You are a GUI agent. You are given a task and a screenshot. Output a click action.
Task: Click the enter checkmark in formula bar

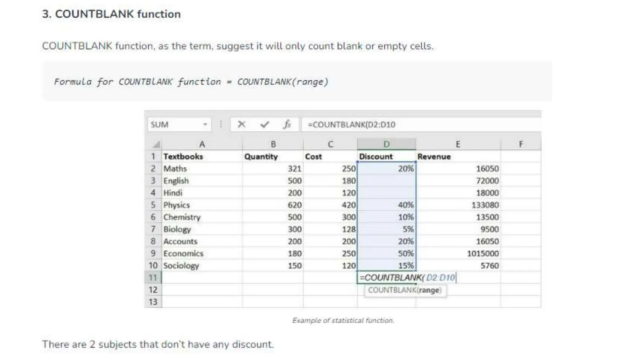tap(264, 124)
